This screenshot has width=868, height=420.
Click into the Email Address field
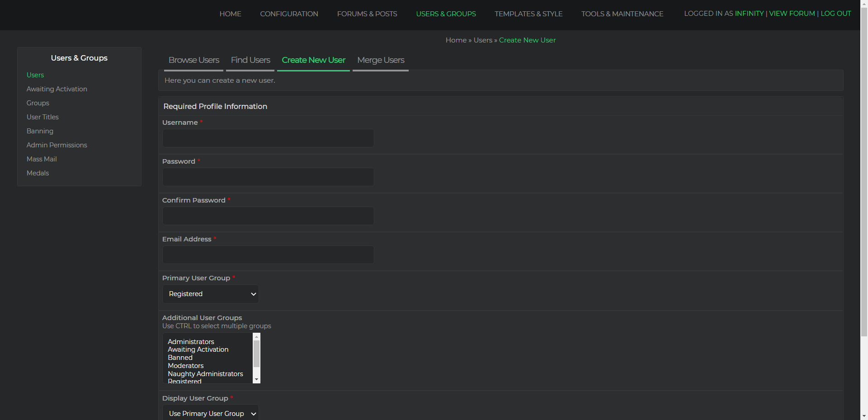click(268, 255)
